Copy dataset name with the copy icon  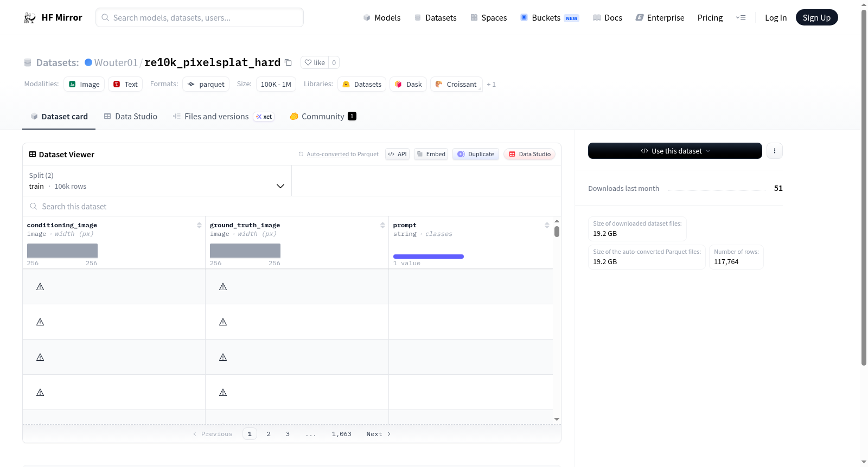pyautogui.click(x=289, y=62)
